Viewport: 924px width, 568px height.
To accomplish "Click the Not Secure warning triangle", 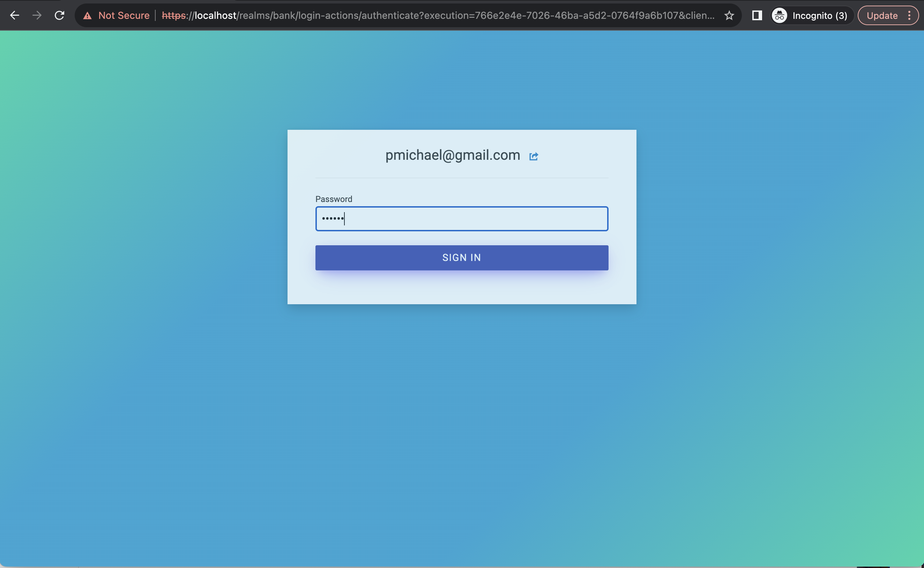I will pyautogui.click(x=87, y=16).
